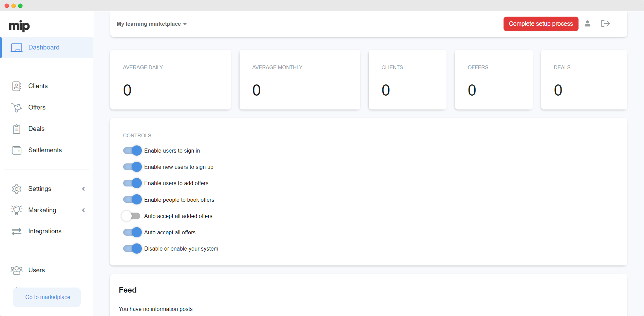Viewport: 644px width, 316px height.
Task: Click the Average Daily stat card
Action: pyautogui.click(x=171, y=80)
